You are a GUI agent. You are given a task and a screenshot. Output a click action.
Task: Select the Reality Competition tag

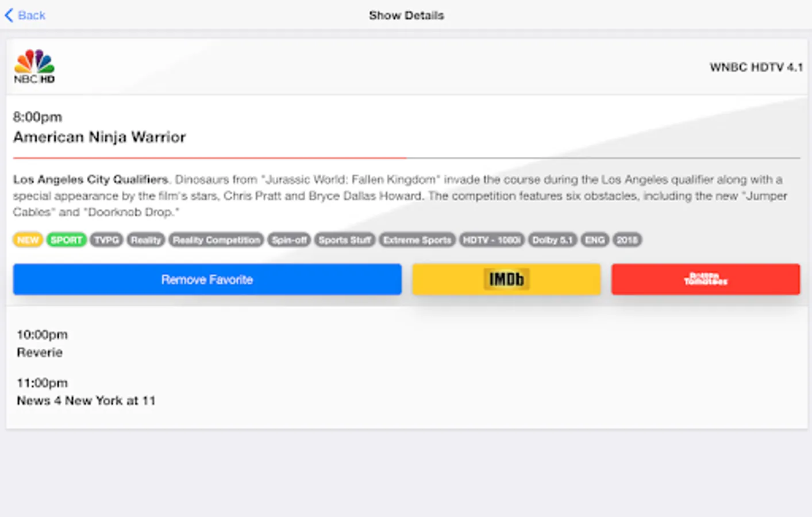click(216, 240)
